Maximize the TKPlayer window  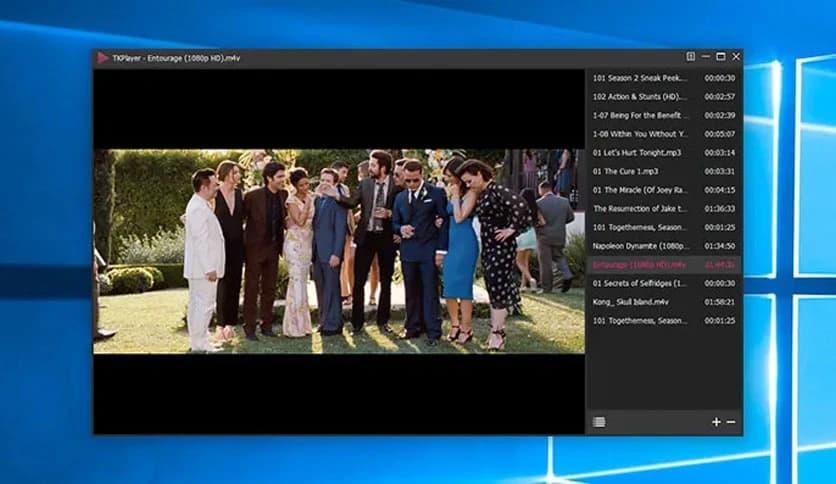721,57
